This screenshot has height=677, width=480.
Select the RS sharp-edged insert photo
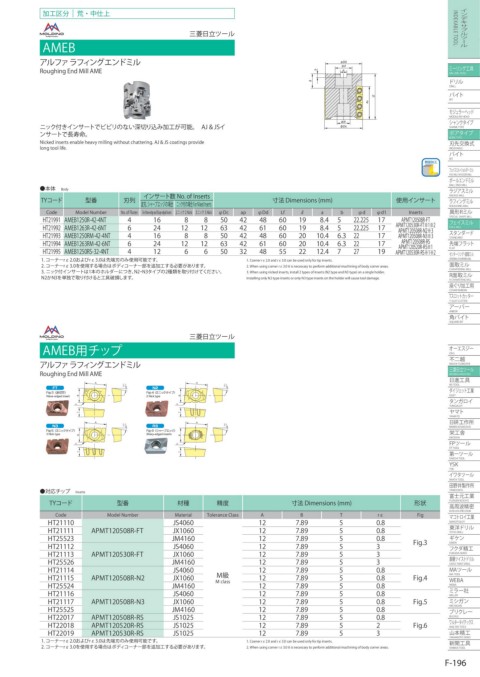[157, 446]
